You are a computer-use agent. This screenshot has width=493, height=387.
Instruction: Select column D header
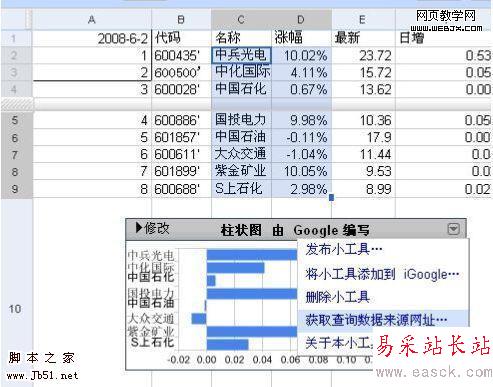pos(301,20)
